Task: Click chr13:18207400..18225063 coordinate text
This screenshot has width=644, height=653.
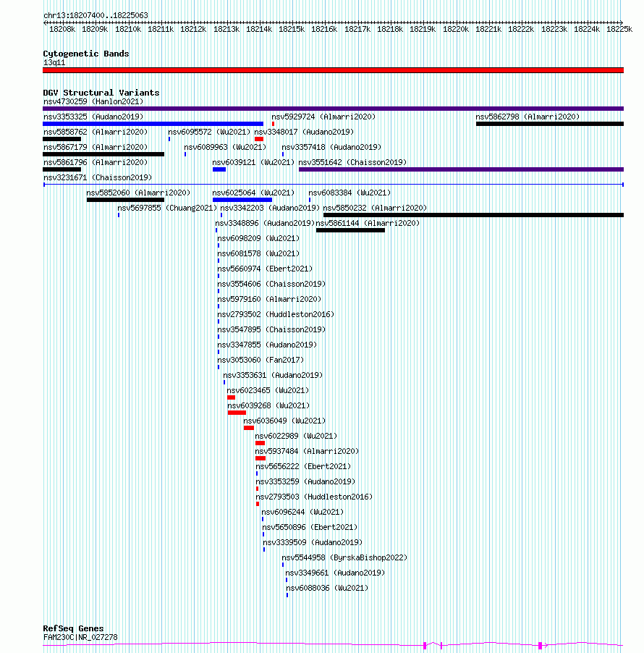Action: 96,15
